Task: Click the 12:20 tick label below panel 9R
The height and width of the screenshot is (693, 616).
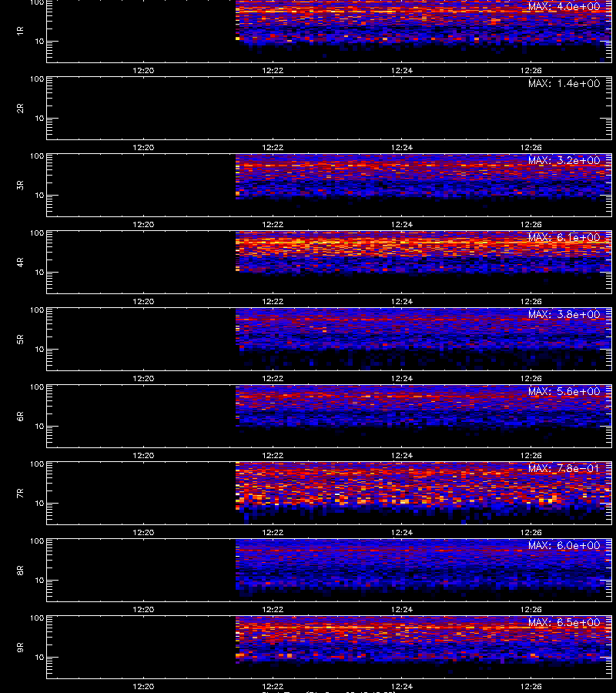Action: point(143,686)
